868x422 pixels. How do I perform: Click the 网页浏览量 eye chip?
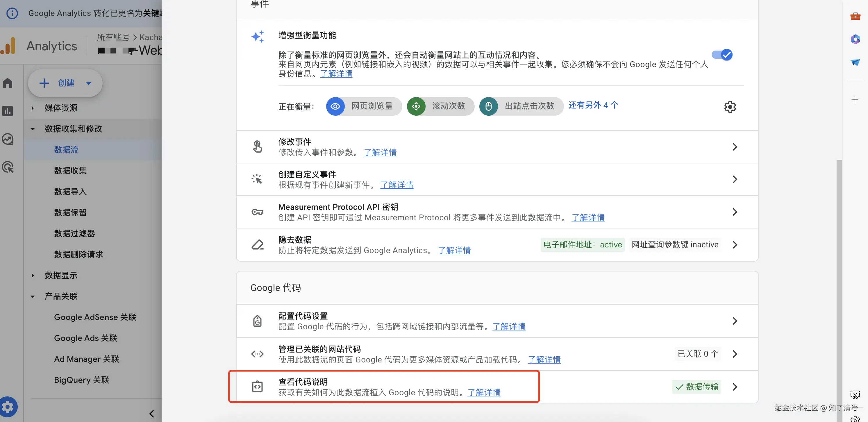tap(364, 106)
